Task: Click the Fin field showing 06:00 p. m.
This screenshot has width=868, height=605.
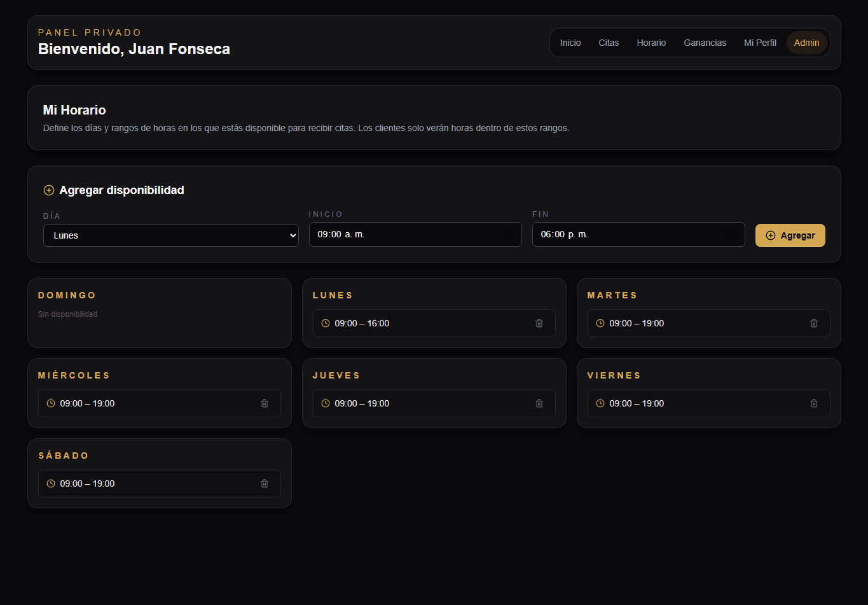Action: point(638,234)
